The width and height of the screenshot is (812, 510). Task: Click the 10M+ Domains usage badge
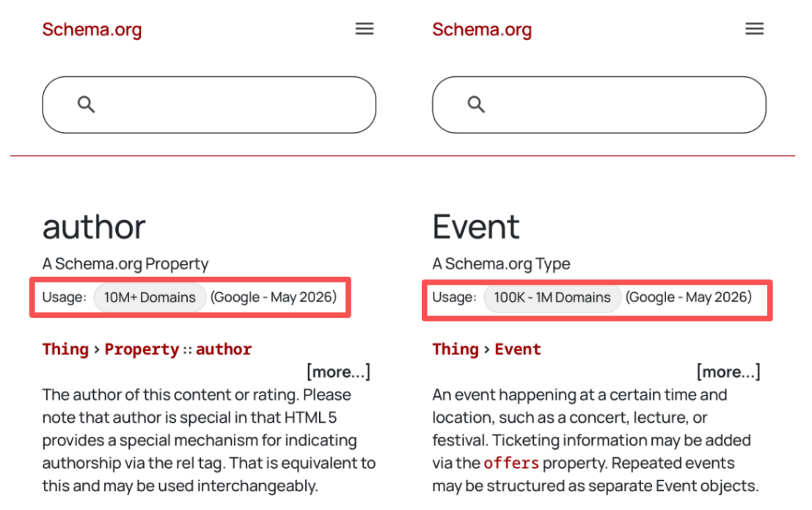coord(150,297)
